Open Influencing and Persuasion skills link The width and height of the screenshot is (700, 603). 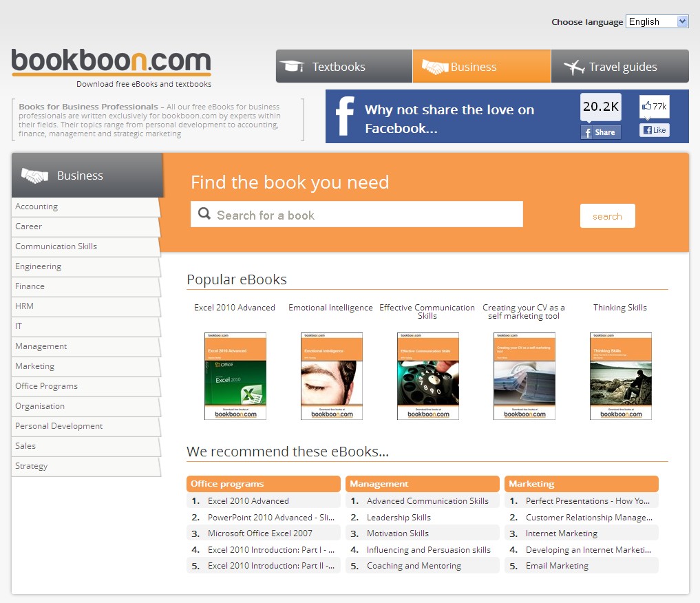pos(429,550)
